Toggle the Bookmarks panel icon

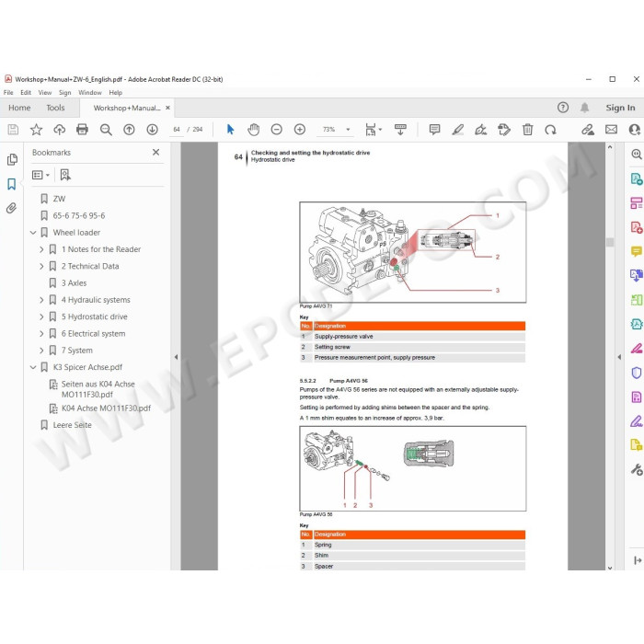pyautogui.click(x=11, y=184)
